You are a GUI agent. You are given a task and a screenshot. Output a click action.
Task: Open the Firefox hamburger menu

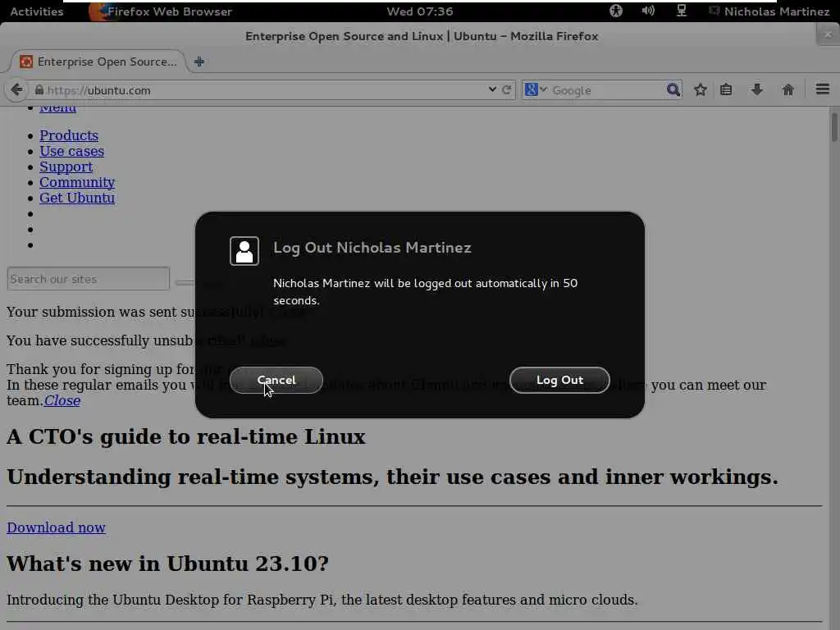(x=822, y=89)
